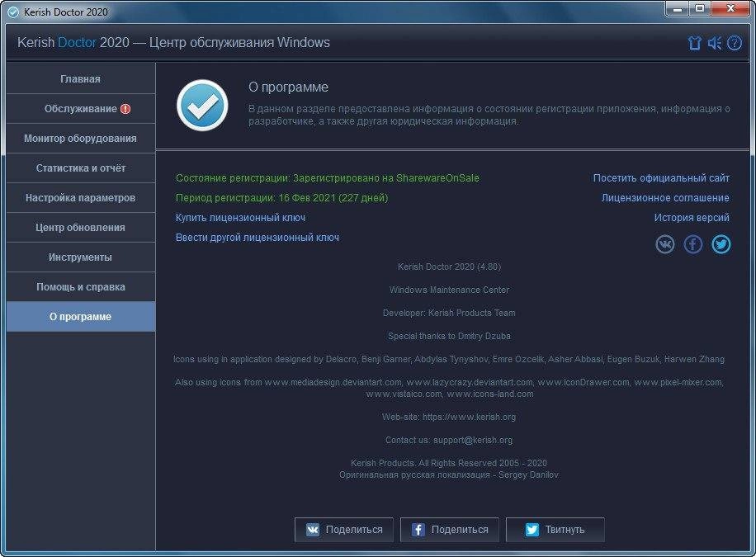
Task: Click the 'Kerish Doctor 2020 (4.80)' version text
Action: point(449,267)
